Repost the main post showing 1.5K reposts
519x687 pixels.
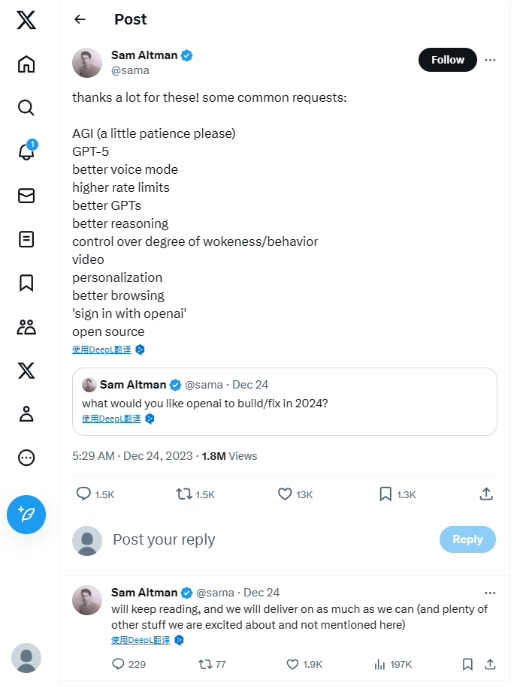(x=195, y=494)
